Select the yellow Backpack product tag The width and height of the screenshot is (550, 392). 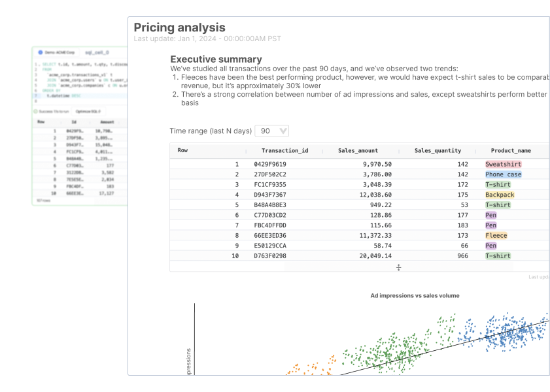500,195
